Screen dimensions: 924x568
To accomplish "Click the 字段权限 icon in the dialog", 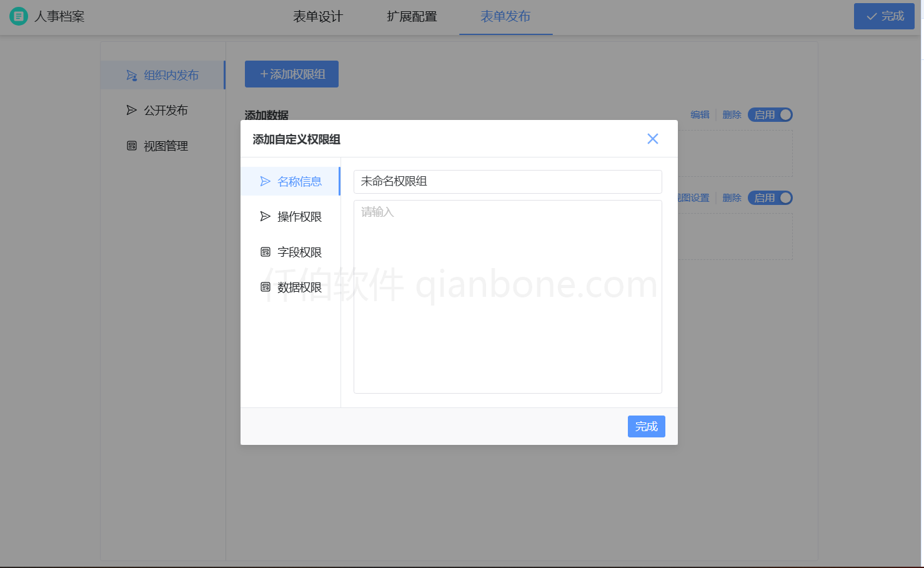I will pyautogui.click(x=265, y=251).
